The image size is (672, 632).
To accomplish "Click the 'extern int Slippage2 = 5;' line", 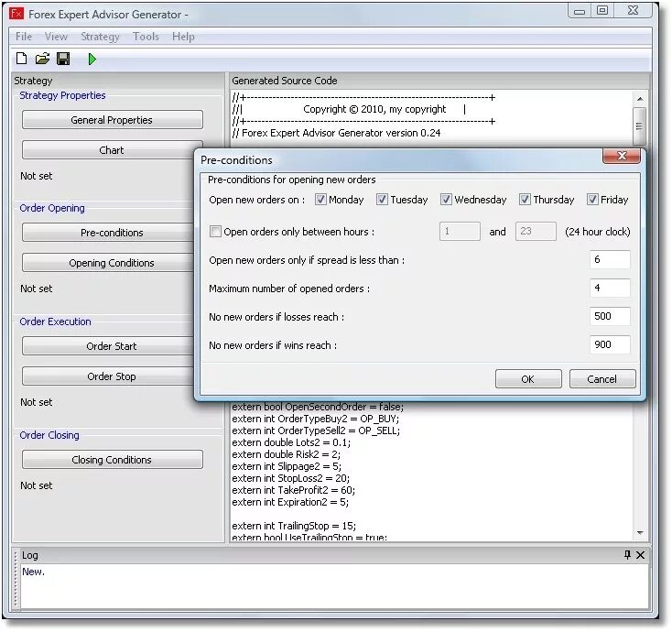I will coord(287,466).
